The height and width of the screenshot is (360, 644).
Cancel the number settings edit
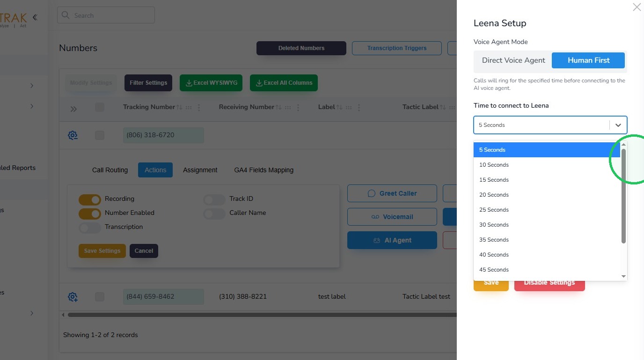[x=144, y=251]
